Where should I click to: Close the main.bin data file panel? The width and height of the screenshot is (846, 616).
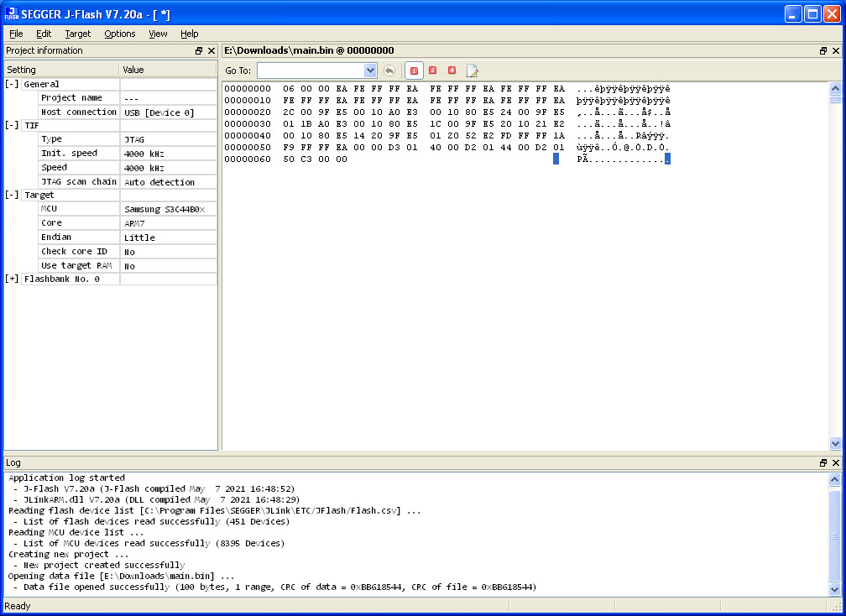coord(836,50)
